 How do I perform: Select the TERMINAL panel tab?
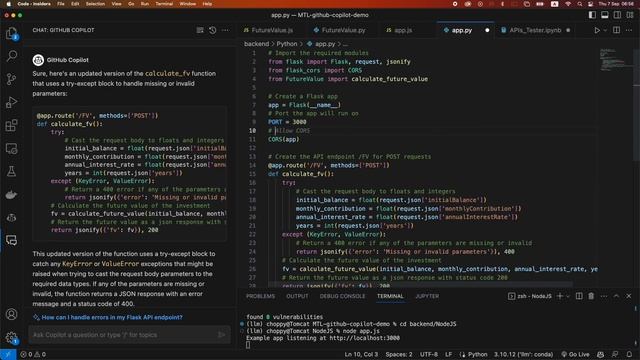tap(390, 296)
